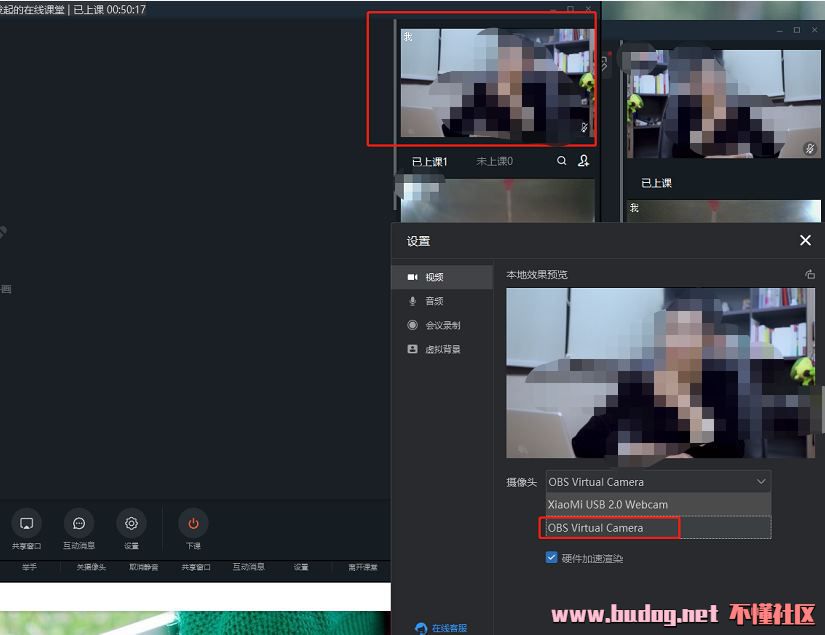
Task: Switch to the 视频 settings tab
Action: [433, 277]
